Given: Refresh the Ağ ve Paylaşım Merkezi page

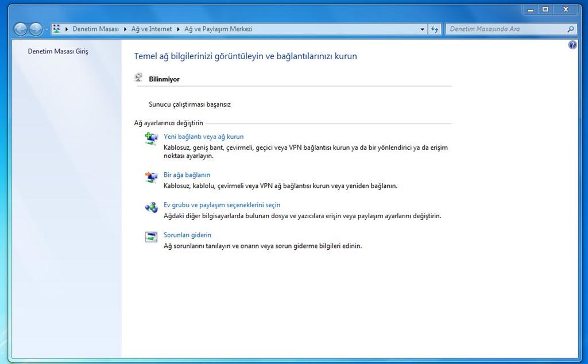Looking at the screenshot, I should pyautogui.click(x=434, y=29).
